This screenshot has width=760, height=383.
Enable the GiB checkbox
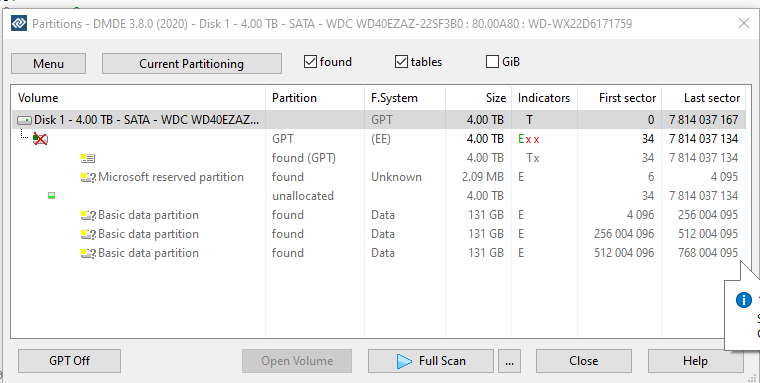click(492, 62)
